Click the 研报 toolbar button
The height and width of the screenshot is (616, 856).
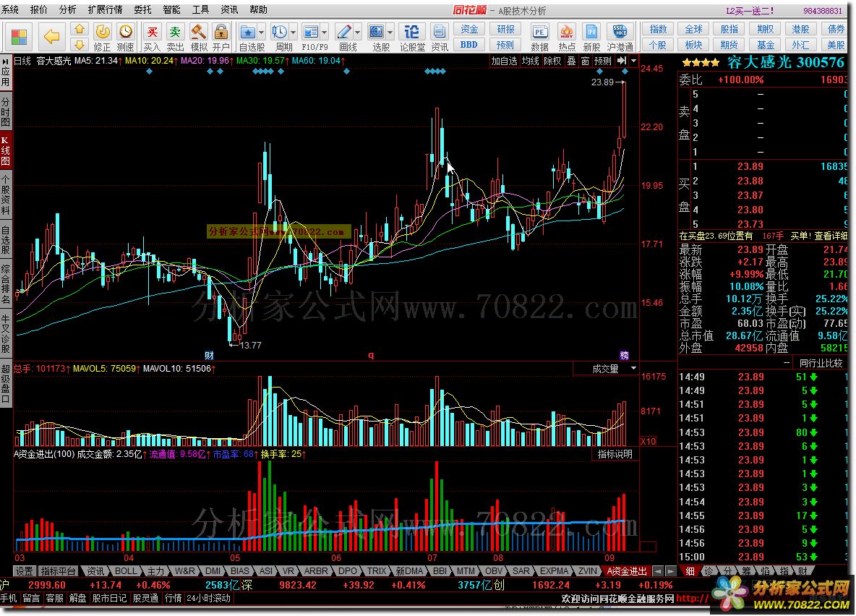505,30
